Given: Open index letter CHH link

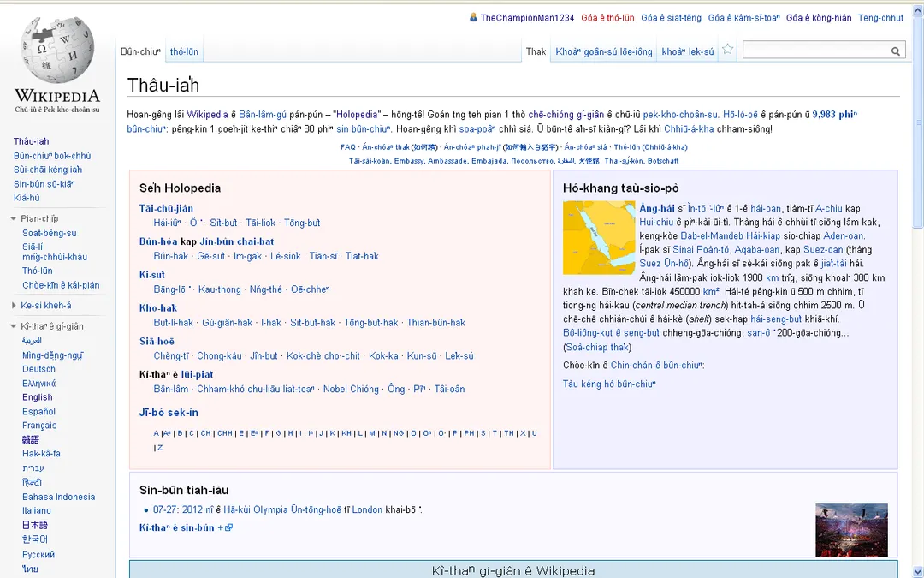Looking at the screenshot, I should point(224,433).
